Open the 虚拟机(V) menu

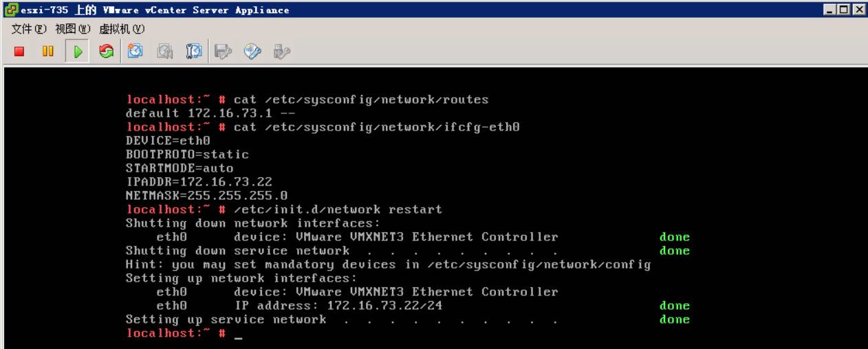click(x=122, y=29)
